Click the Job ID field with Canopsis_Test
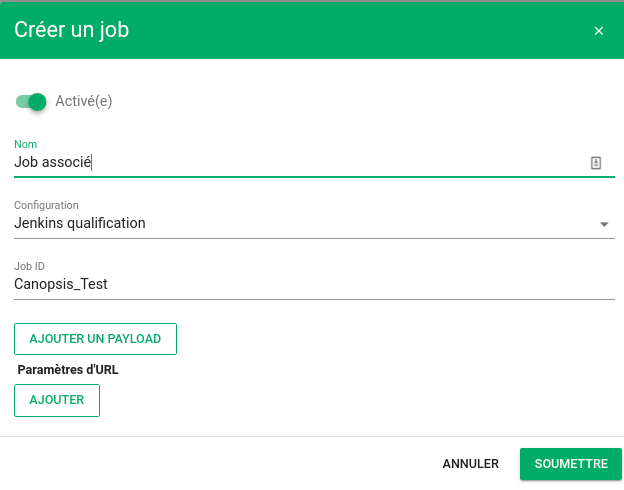Viewport: 624px width, 490px height. tap(314, 284)
